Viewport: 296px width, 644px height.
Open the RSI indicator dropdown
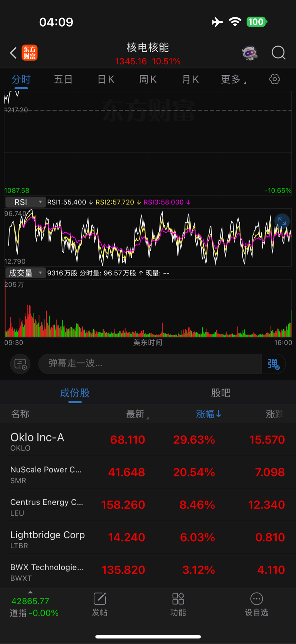[x=25, y=202]
